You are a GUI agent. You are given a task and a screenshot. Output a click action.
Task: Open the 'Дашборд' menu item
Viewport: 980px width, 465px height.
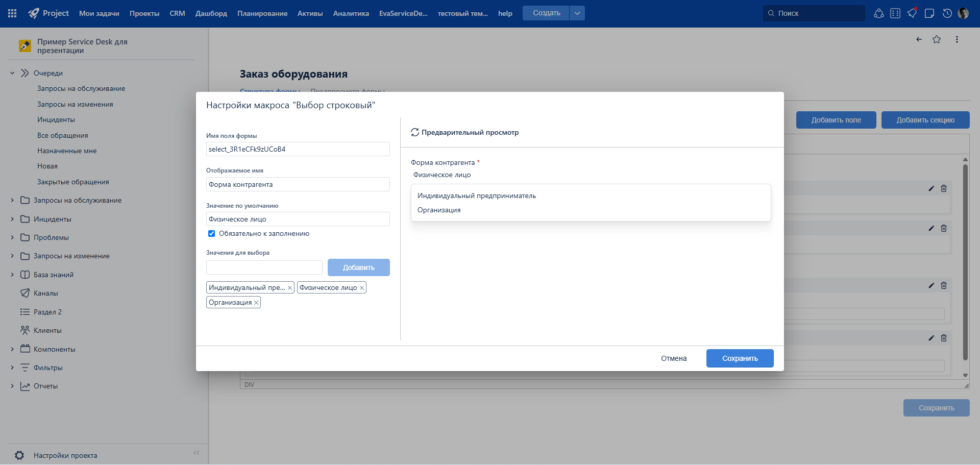pos(211,13)
